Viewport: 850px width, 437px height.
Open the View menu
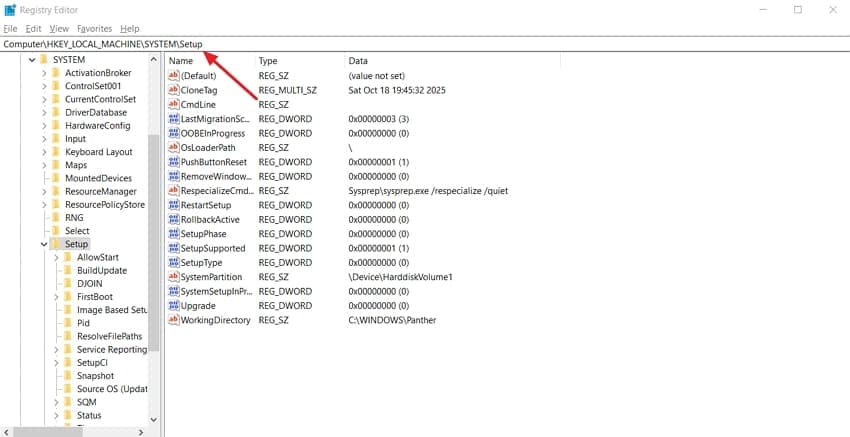59,29
